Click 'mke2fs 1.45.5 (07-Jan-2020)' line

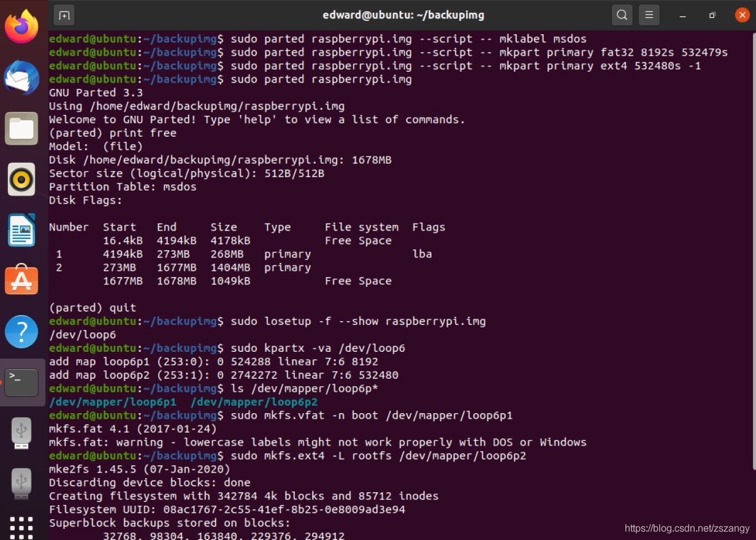click(x=139, y=470)
